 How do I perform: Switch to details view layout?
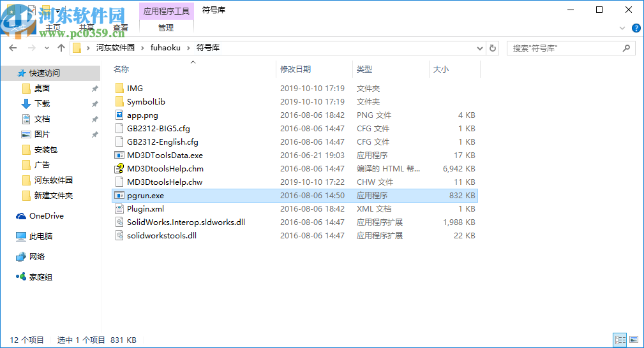pyautogui.click(x=620, y=340)
